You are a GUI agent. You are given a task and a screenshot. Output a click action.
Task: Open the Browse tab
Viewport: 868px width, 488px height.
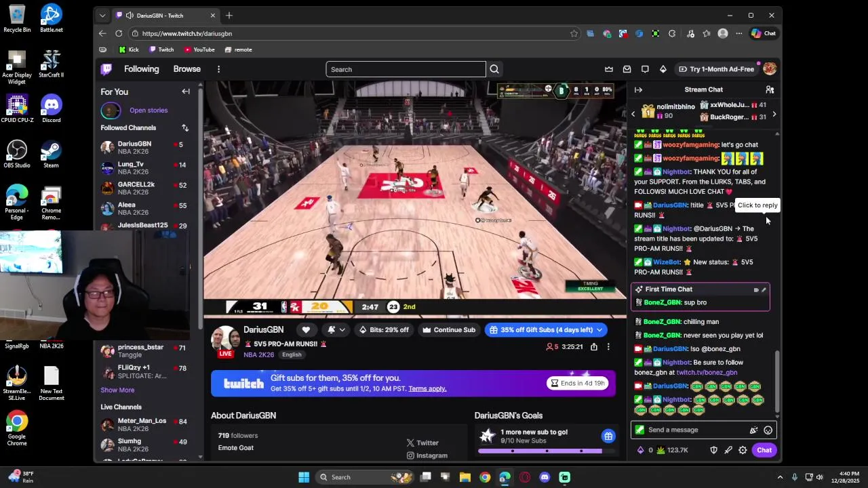(x=186, y=69)
